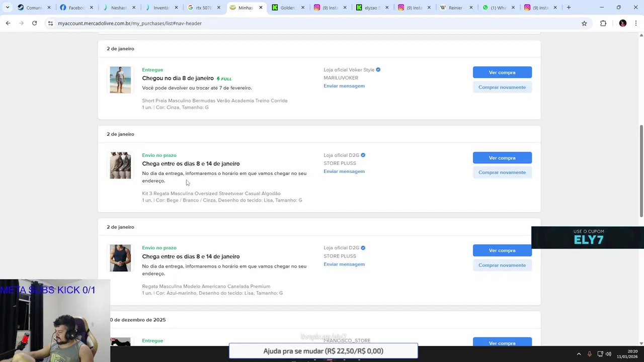Close the Steam Comuni tab
The width and height of the screenshot is (644, 362).
(49, 8)
